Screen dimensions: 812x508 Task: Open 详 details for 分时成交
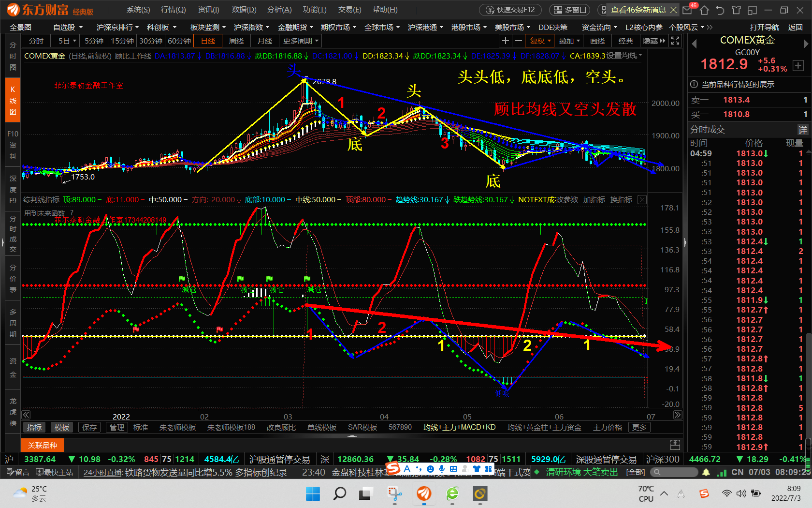point(802,130)
